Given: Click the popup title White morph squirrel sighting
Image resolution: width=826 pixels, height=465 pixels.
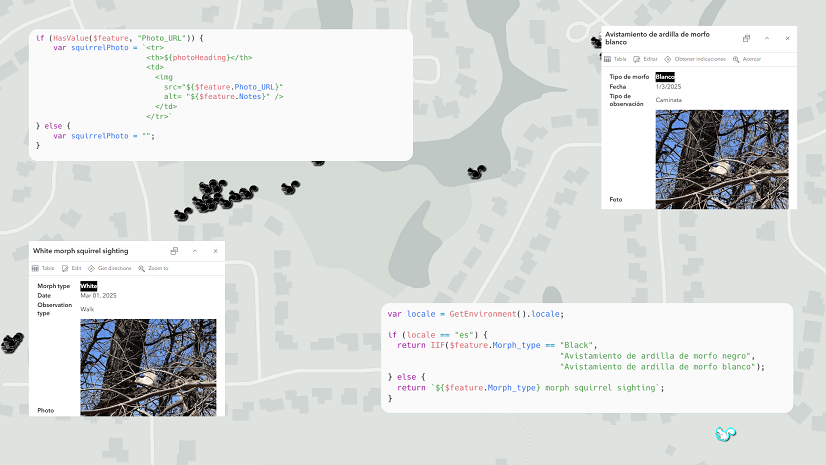Looking at the screenshot, I should click(x=81, y=251).
